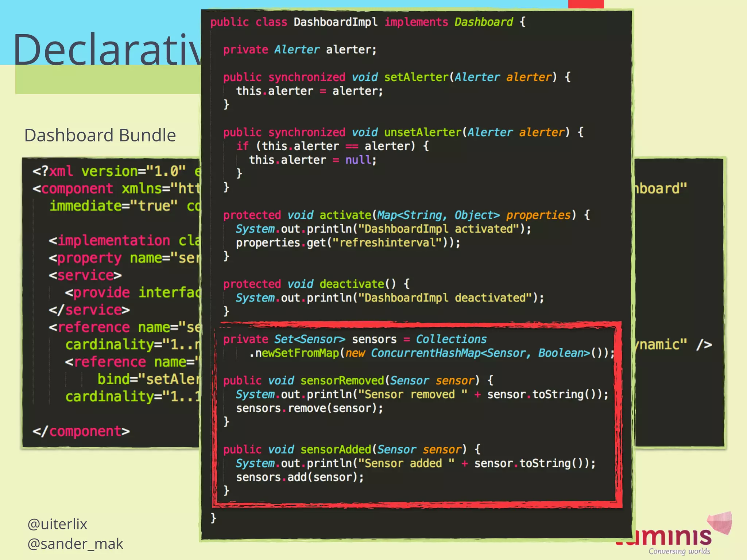Click the 'if (this.alerter == alerter)' line

pos(332,146)
